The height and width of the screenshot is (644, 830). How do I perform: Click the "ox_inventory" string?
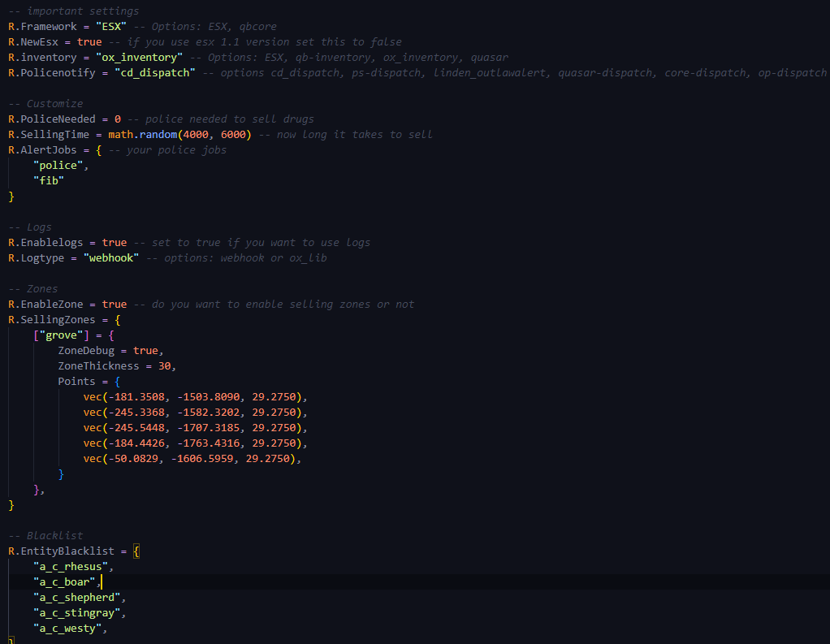139,57
